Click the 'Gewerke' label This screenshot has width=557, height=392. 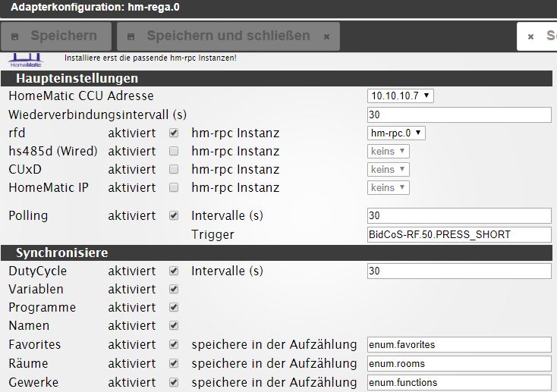[33, 382]
